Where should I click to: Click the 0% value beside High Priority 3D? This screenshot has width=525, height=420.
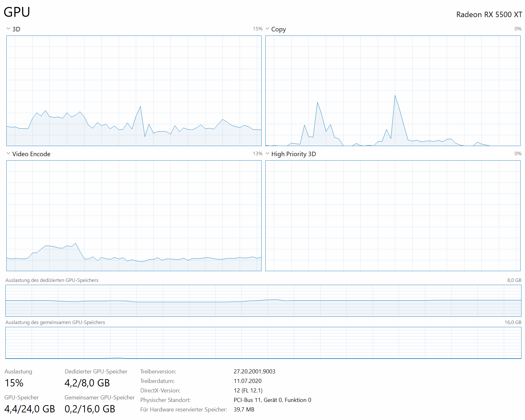click(518, 154)
